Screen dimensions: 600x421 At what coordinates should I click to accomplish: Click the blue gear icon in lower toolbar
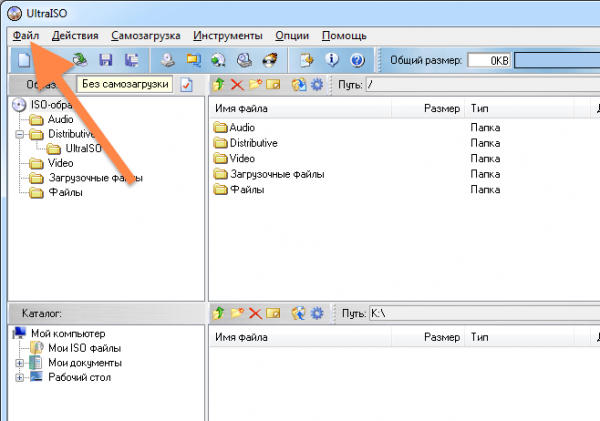pos(317,313)
